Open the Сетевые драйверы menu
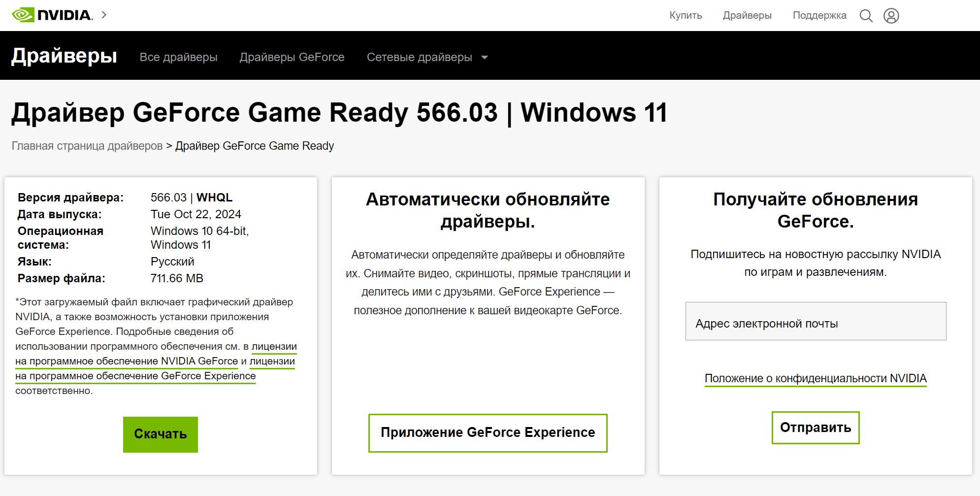This screenshot has width=980, height=496. click(x=420, y=57)
